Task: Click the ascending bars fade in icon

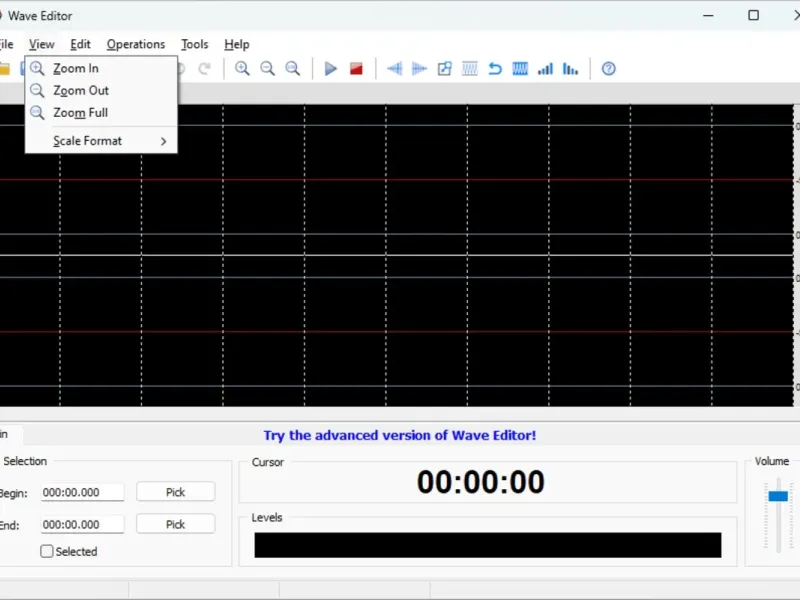Action: pyautogui.click(x=545, y=69)
